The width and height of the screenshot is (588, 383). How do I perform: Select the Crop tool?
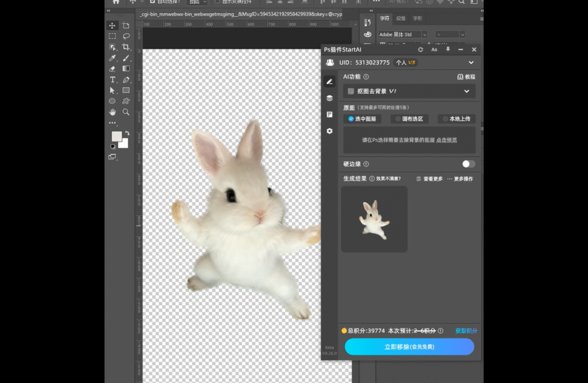(126, 47)
